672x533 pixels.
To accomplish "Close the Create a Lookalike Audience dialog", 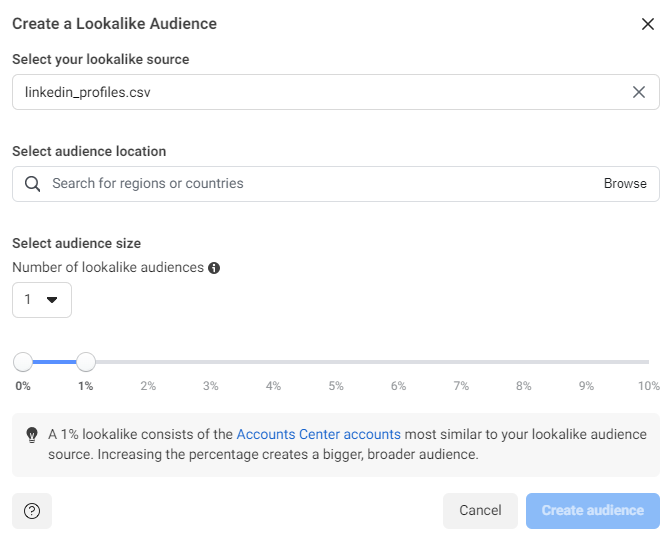I will pyautogui.click(x=648, y=24).
